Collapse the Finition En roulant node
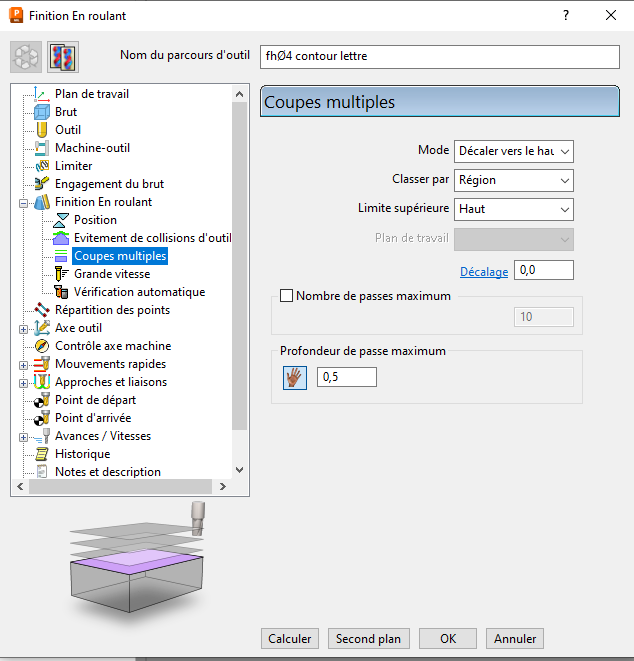Viewport: 634px width, 661px height. 24,203
